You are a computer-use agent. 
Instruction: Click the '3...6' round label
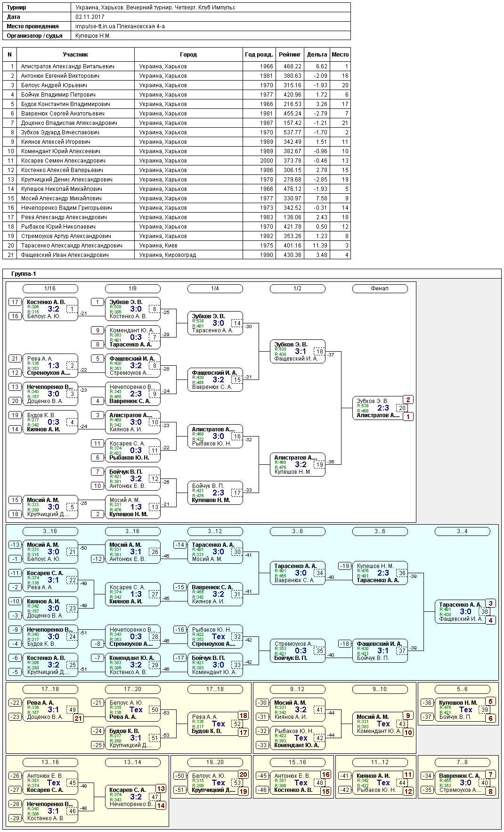(380, 531)
